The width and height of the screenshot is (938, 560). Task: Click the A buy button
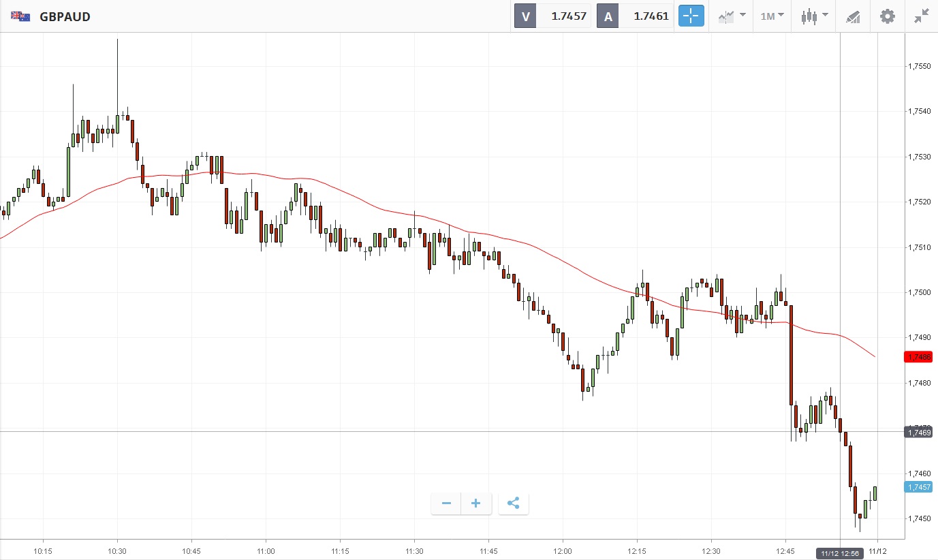pos(608,16)
